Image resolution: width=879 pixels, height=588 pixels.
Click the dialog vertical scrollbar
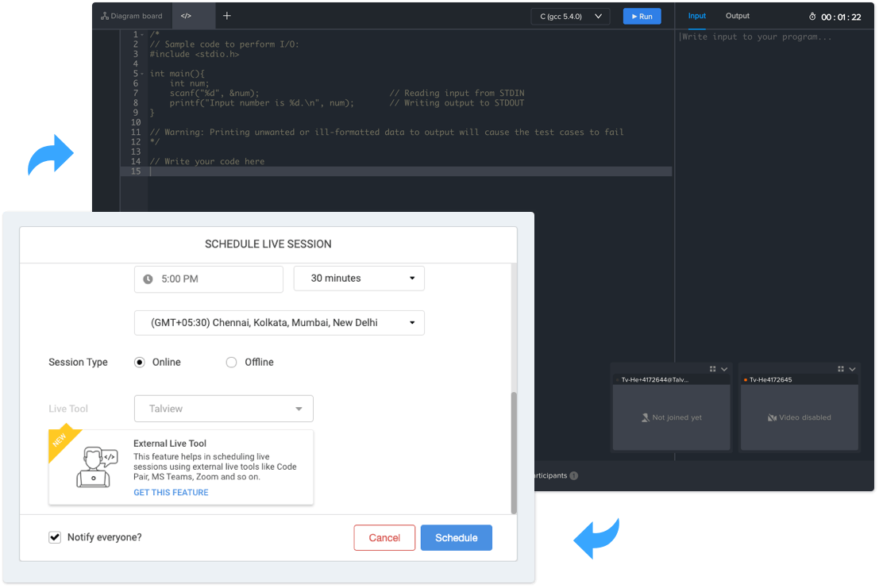[x=514, y=452]
